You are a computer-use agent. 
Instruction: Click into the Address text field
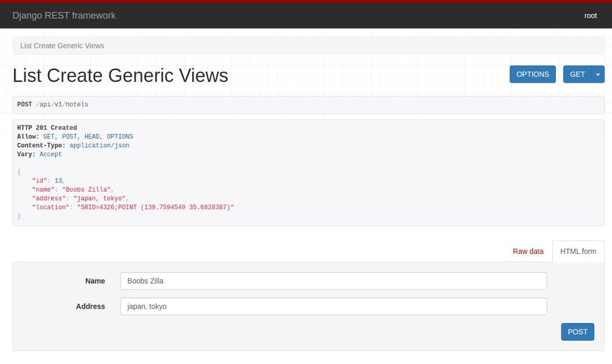(x=333, y=306)
